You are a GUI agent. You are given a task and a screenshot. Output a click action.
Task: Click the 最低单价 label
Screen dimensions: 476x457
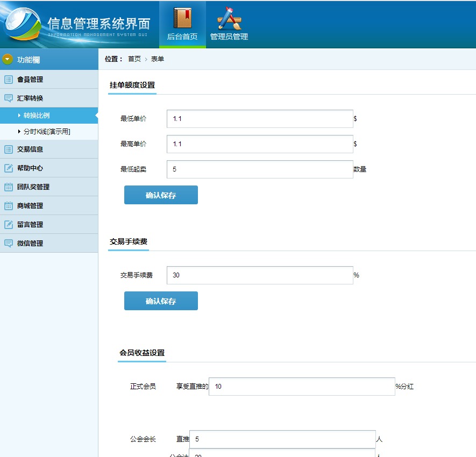point(133,119)
